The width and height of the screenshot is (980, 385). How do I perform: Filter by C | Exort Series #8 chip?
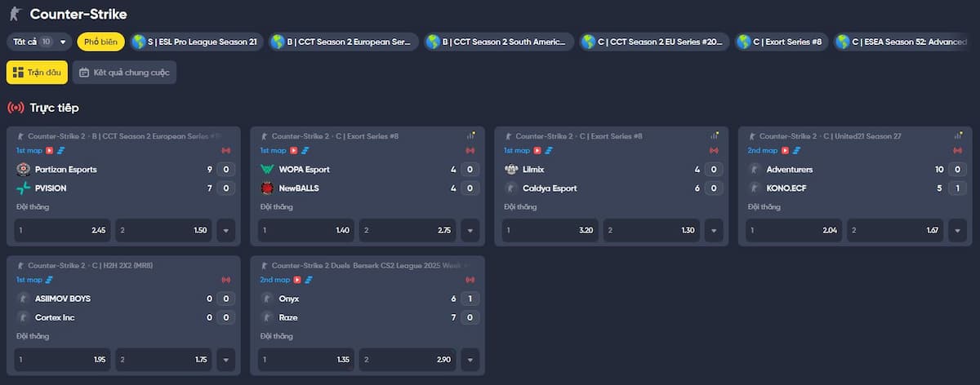click(781, 42)
